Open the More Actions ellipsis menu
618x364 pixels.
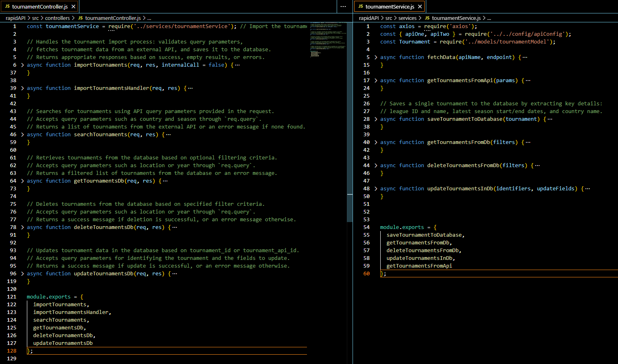coord(343,7)
